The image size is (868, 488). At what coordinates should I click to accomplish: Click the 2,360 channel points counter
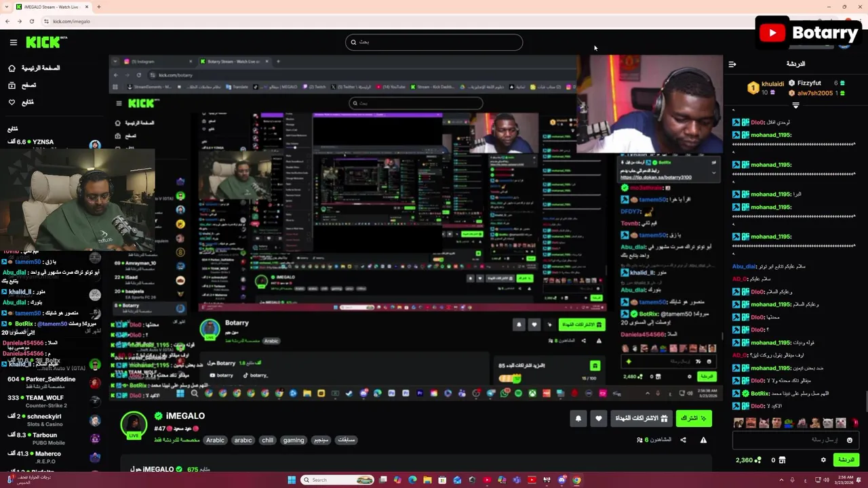749,460
